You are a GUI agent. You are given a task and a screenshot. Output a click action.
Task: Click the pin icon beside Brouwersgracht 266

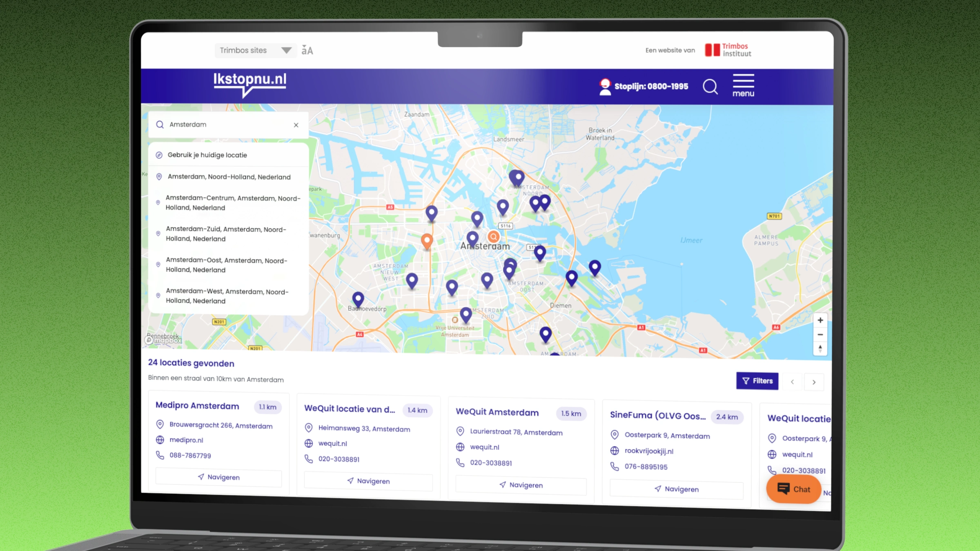pos(160,425)
